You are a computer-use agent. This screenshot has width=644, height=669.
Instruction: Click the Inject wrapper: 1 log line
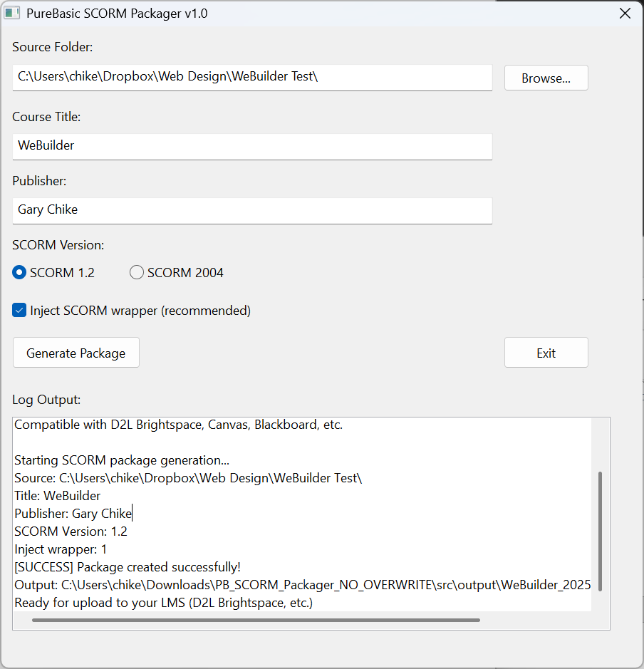(61, 549)
